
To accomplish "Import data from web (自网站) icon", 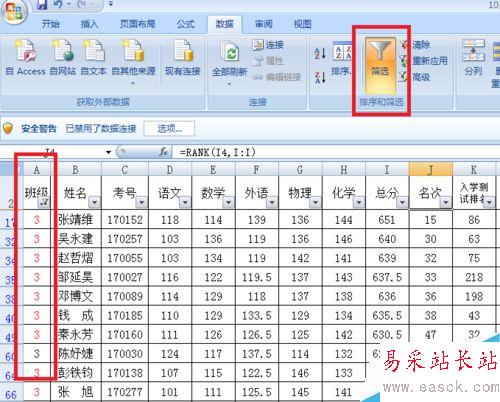I will 63,51.
